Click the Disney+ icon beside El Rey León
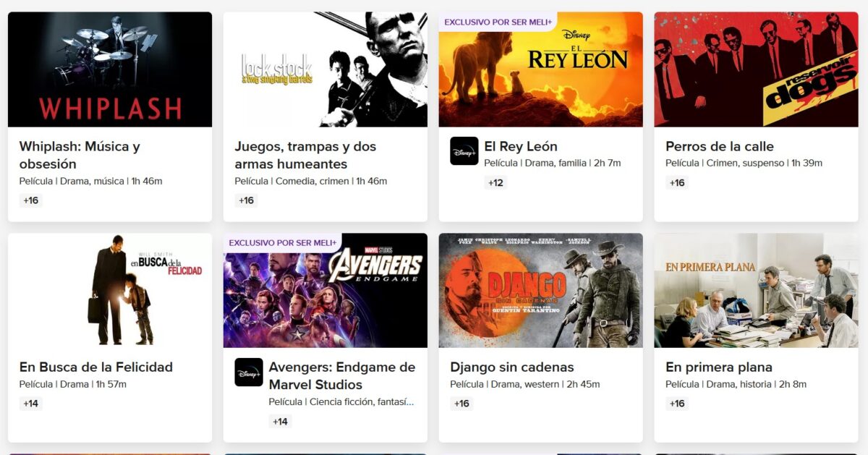The height and width of the screenshot is (455, 868). 464,150
